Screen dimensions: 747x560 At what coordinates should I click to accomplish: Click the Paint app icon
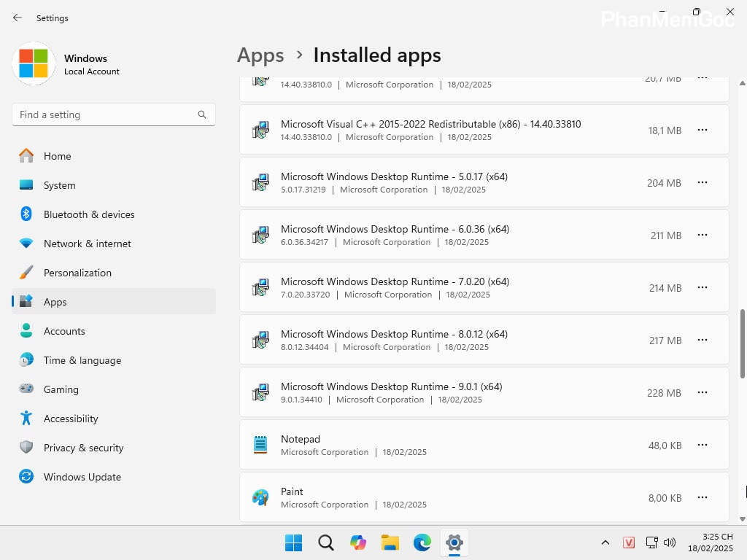[260, 497]
